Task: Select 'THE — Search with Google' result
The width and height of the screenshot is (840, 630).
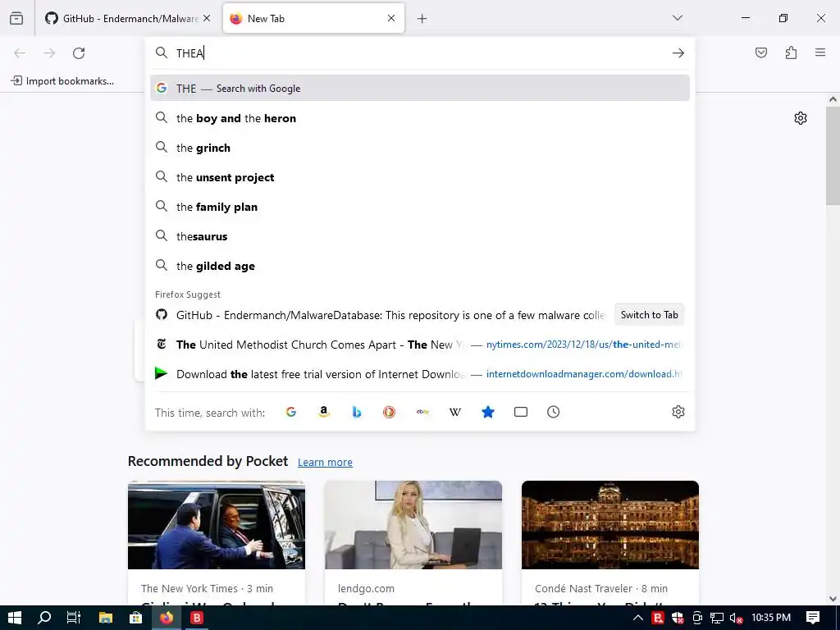Action: click(419, 88)
